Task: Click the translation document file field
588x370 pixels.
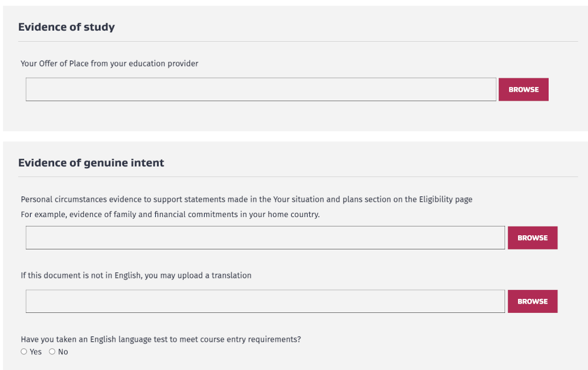Action: coord(265,301)
